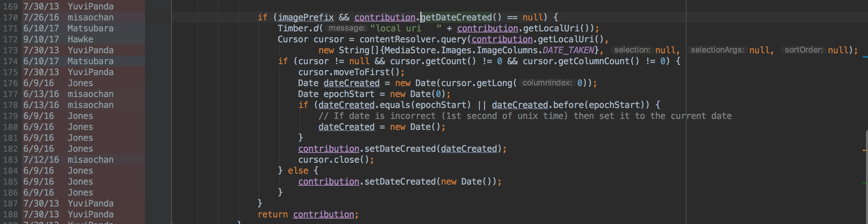Click cursor.moveToFirst() call
Image resolution: width=868 pixels, height=224 pixels.
coord(351,72)
